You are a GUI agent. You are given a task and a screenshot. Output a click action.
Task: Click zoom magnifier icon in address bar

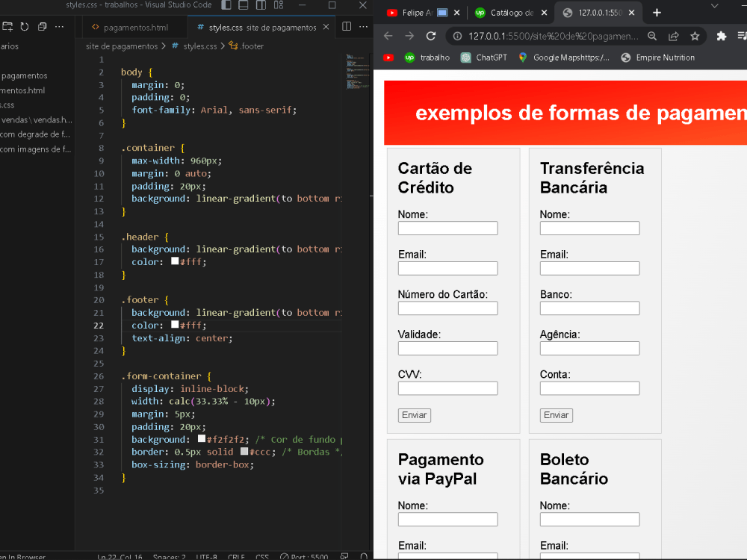[x=652, y=36]
